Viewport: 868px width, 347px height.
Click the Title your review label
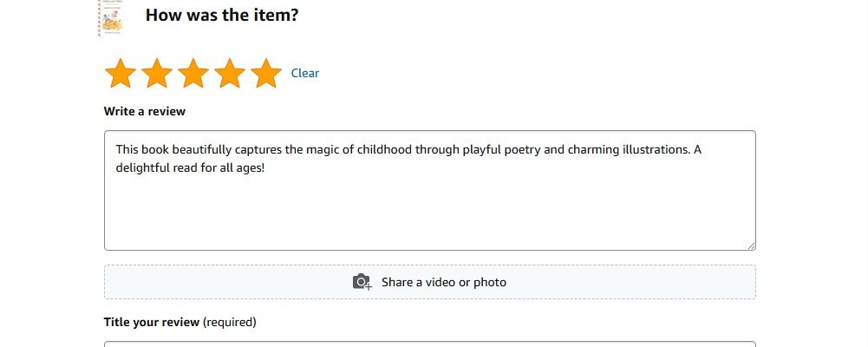152,322
